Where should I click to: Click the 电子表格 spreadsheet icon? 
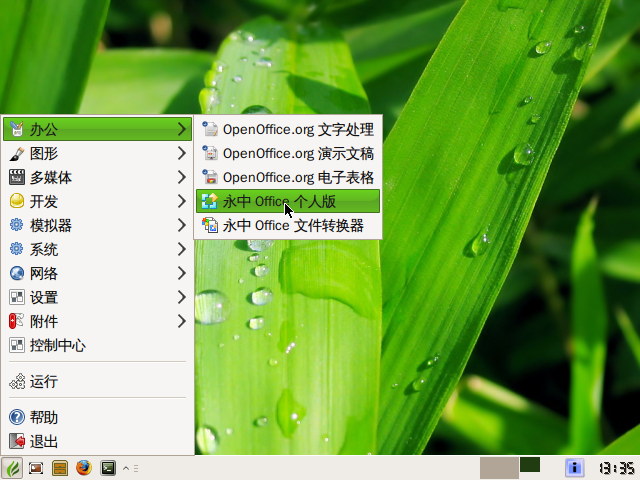tap(210, 177)
